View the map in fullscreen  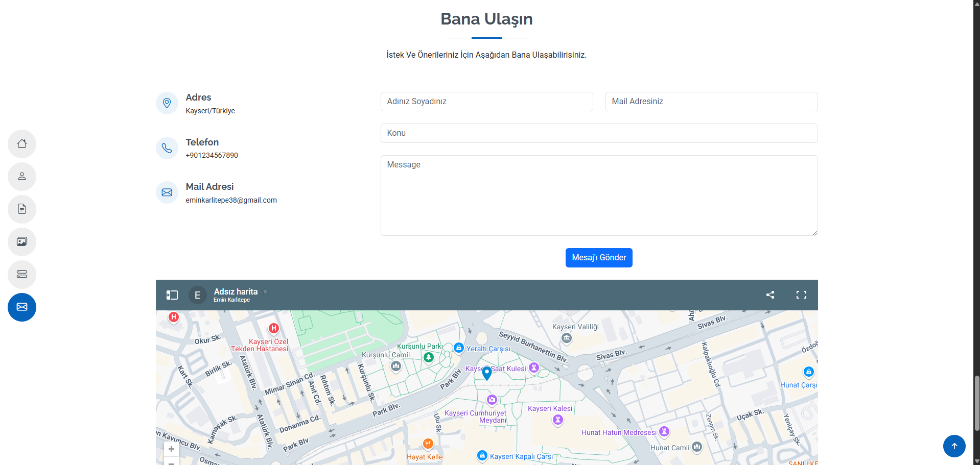(801, 295)
